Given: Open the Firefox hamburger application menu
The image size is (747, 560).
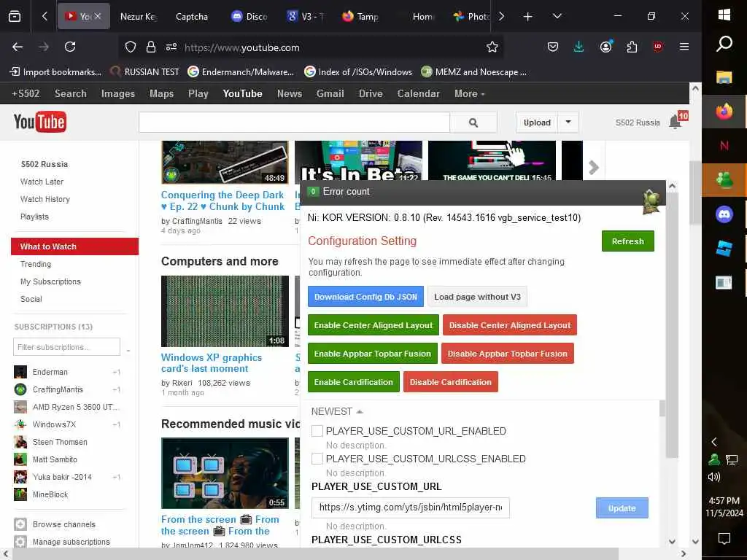Looking at the screenshot, I should [x=684, y=47].
